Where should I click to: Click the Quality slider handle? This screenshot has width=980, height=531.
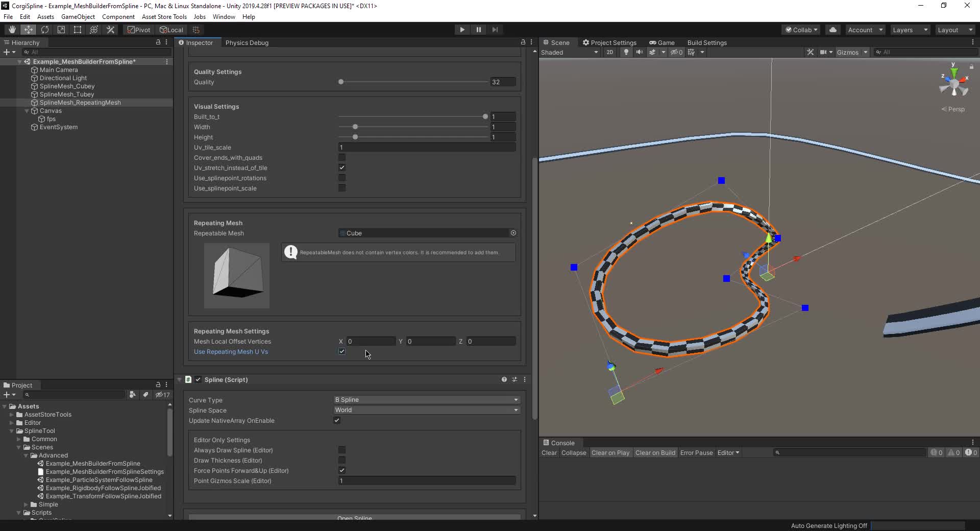(x=341, y=82)
